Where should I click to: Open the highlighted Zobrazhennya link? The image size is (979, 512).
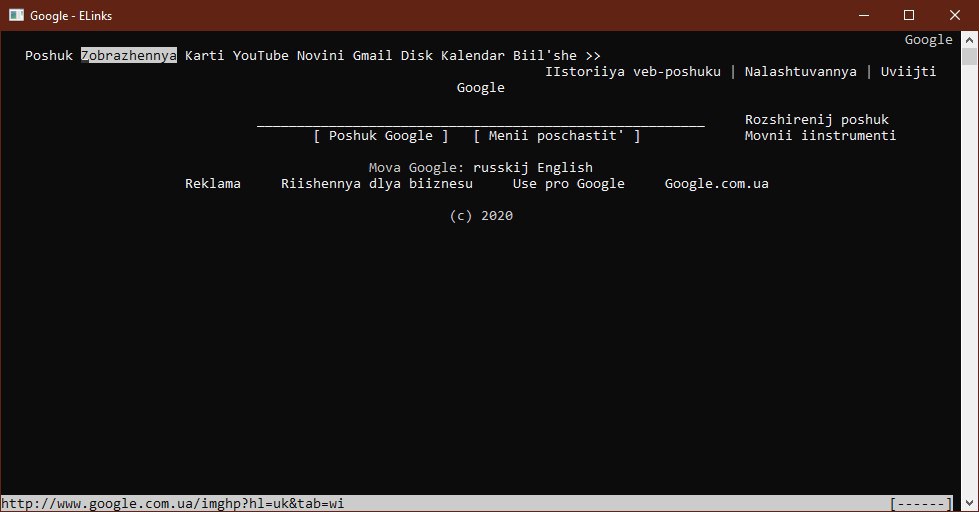click(129, 56)
